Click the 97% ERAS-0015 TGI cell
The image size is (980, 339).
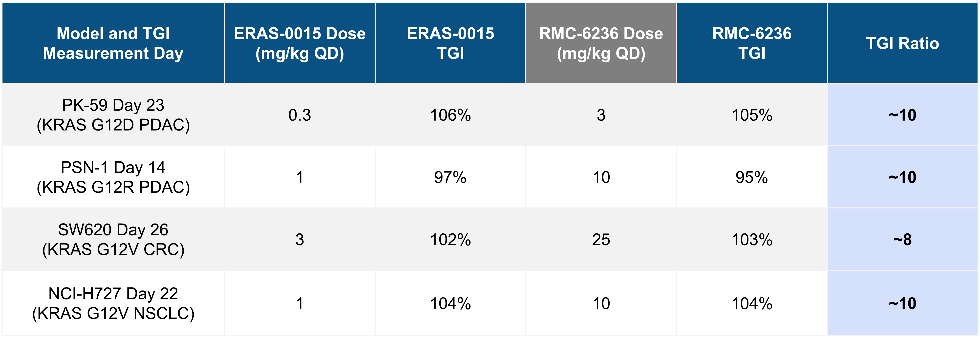(450, 177)
